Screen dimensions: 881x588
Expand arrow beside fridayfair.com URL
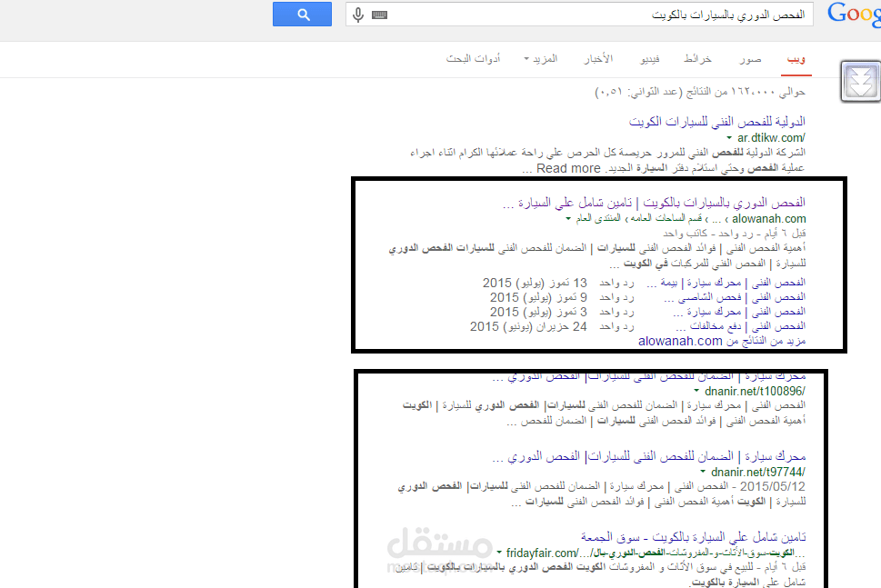click(499, 553)
